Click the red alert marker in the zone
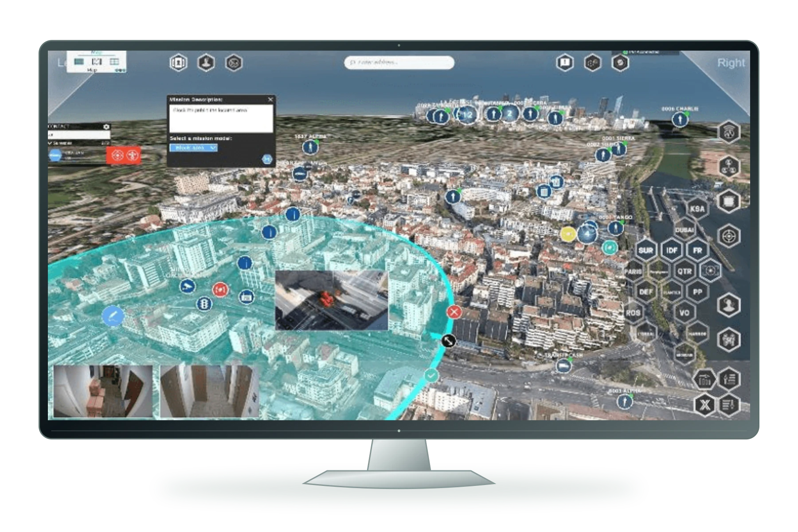The width and height of the screenshot is (798, 532). tap(220, 289)
